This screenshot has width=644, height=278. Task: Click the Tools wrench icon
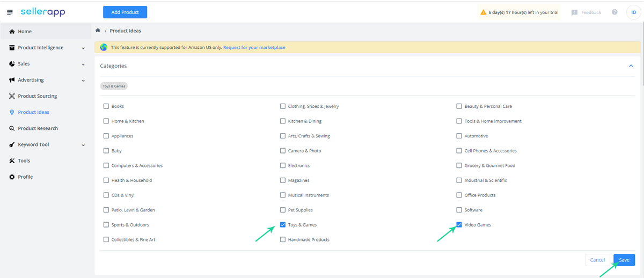(x=12, y=160)
